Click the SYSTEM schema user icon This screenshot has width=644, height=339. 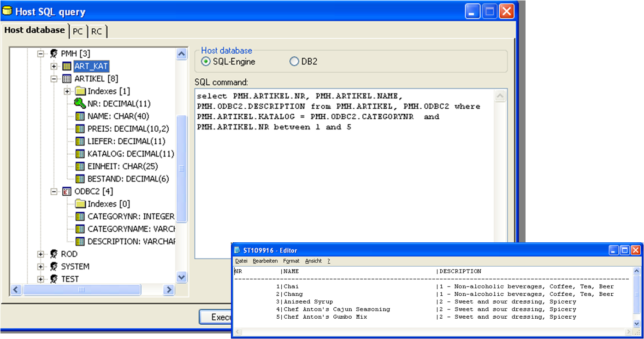(x=54, y=266)
